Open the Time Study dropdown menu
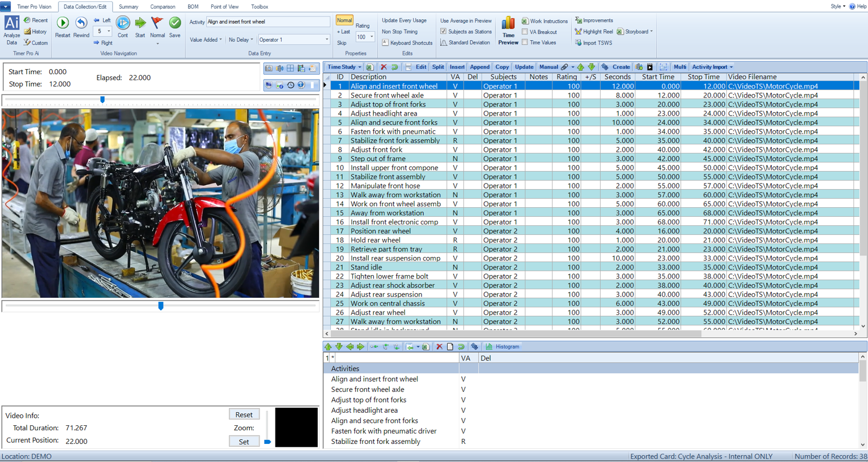The width and height of the screenshot is (868, 462). coord(344,67)
